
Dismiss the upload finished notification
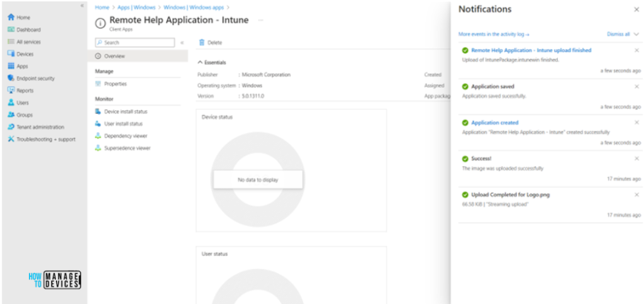pos(636,50)
